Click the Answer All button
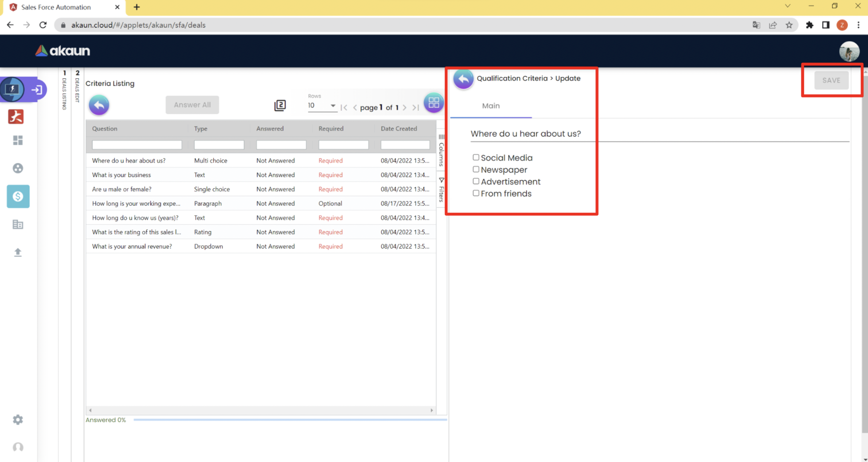The height and width of the screenshot is (462, 868). (192, 105)
